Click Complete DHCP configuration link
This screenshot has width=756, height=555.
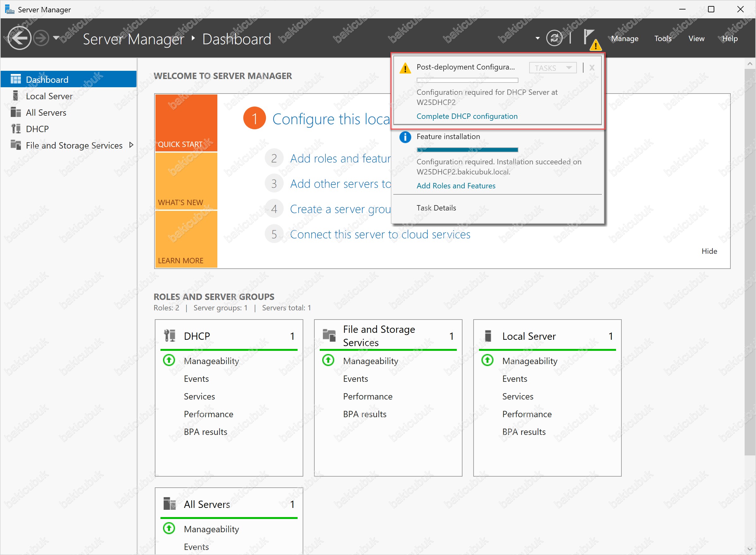click(x=467, y=116)
